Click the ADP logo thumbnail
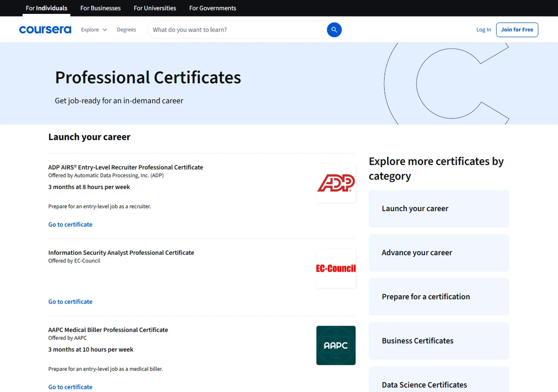This screenshot has width=558, height=392. [x=336, y=183]
